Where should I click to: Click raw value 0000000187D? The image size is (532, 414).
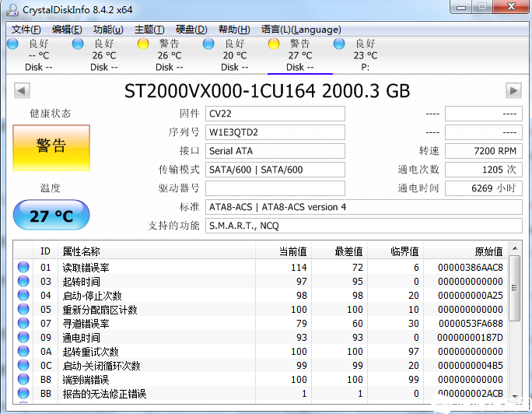(470, 338)
